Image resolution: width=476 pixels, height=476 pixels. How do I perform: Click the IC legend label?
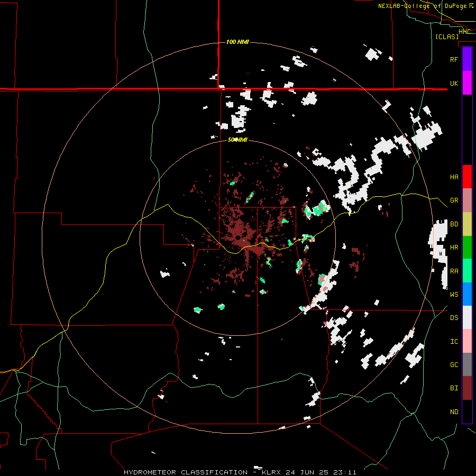click(x=454, y=342)
